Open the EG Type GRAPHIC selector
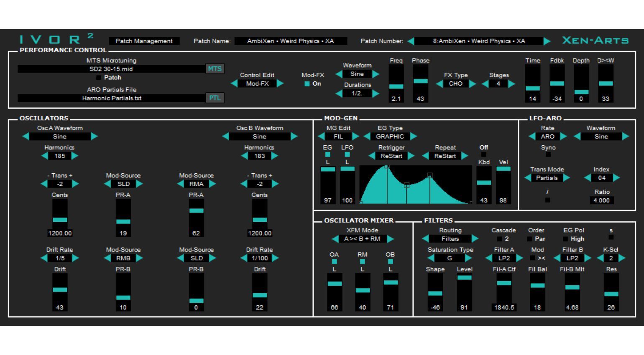Screen dimensions: 644x355 (390, 137)
